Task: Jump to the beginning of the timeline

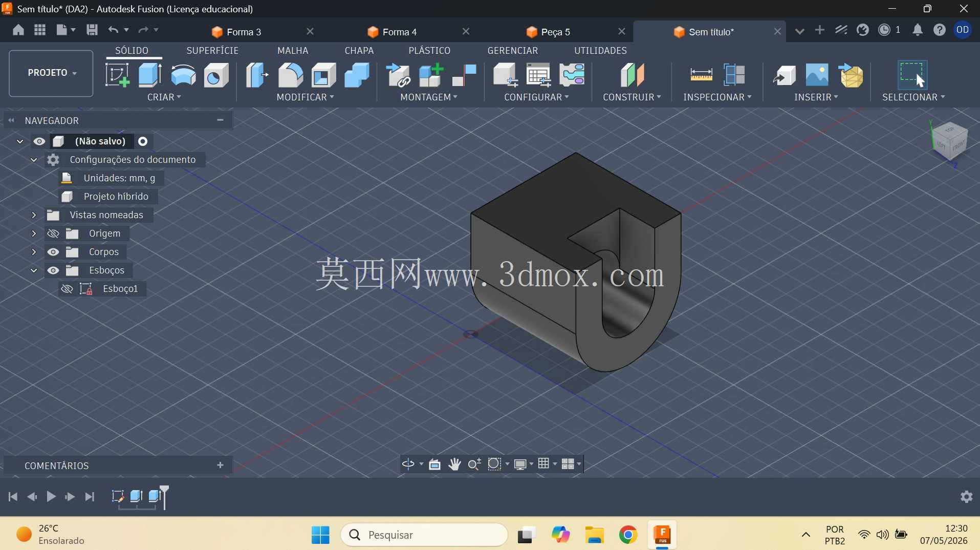Action: (13, 497)
